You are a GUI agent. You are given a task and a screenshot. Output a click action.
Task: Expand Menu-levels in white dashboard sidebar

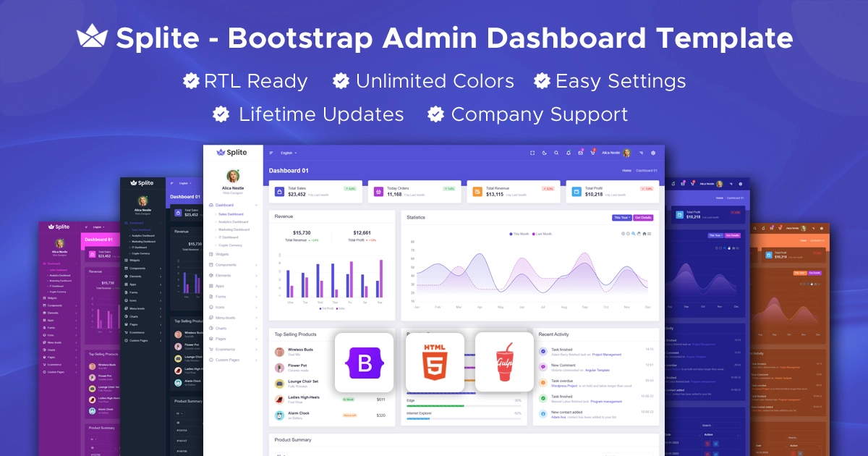[x=233, y=318]
